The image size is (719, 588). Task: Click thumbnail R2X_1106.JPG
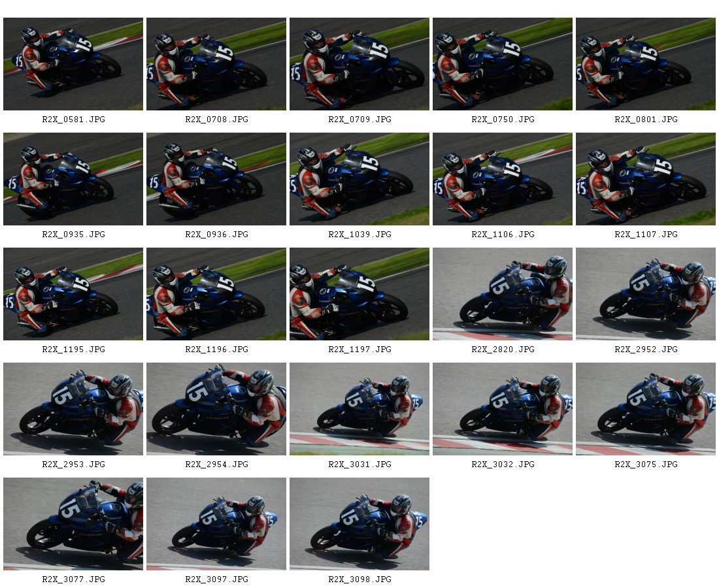[503, 179]
